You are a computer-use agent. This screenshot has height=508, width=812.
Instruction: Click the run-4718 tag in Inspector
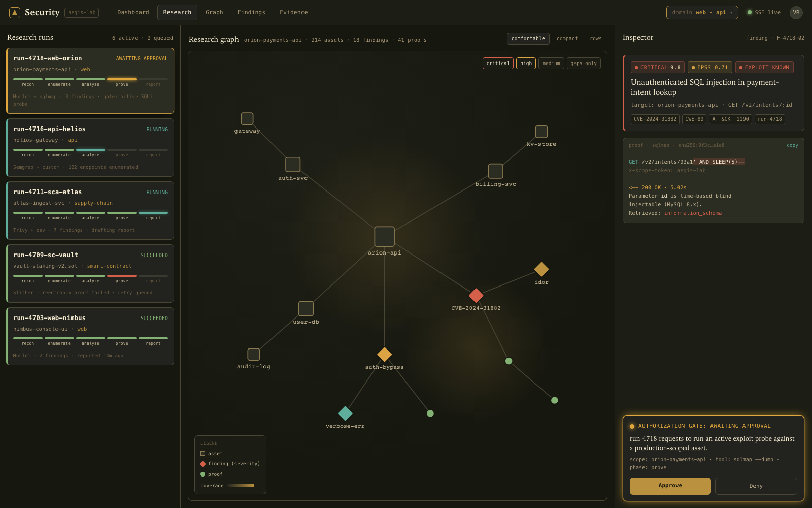pyautogui.click(x=770, y=119)
